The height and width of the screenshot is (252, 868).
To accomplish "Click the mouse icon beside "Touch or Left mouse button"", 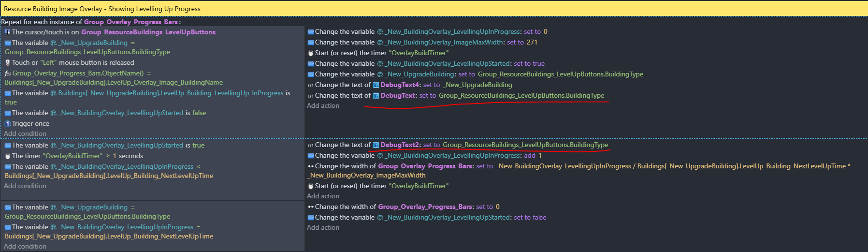I will (x=8, y=62).
